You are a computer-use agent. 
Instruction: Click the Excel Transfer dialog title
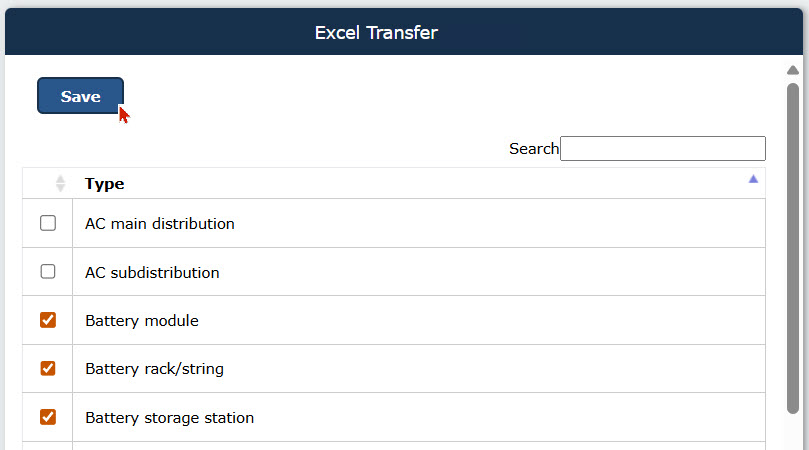click(x=376, y=33)
